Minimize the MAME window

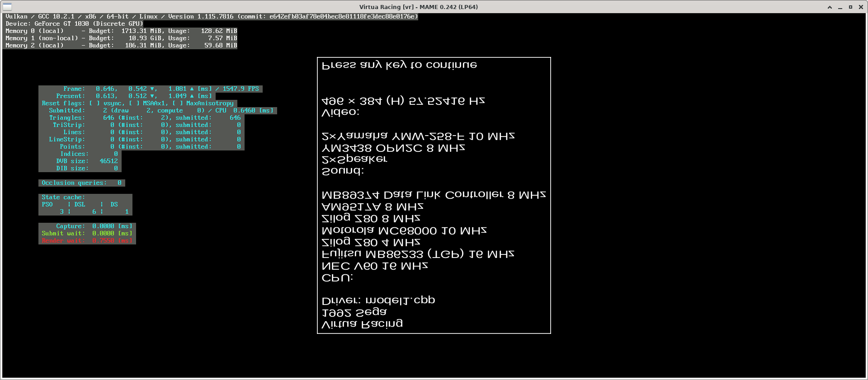coord(840,7)
